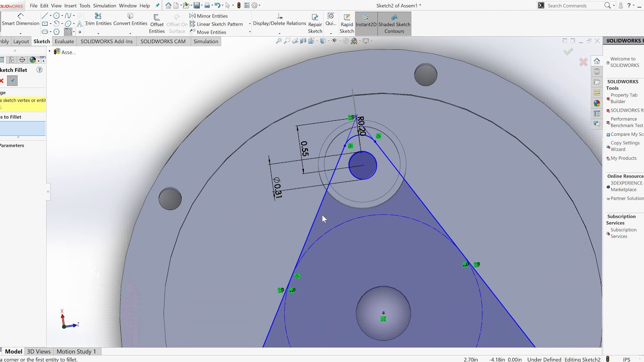This screenshot has width=644, height=362.
Task: Click the Save icon
Action: (196, 5)
